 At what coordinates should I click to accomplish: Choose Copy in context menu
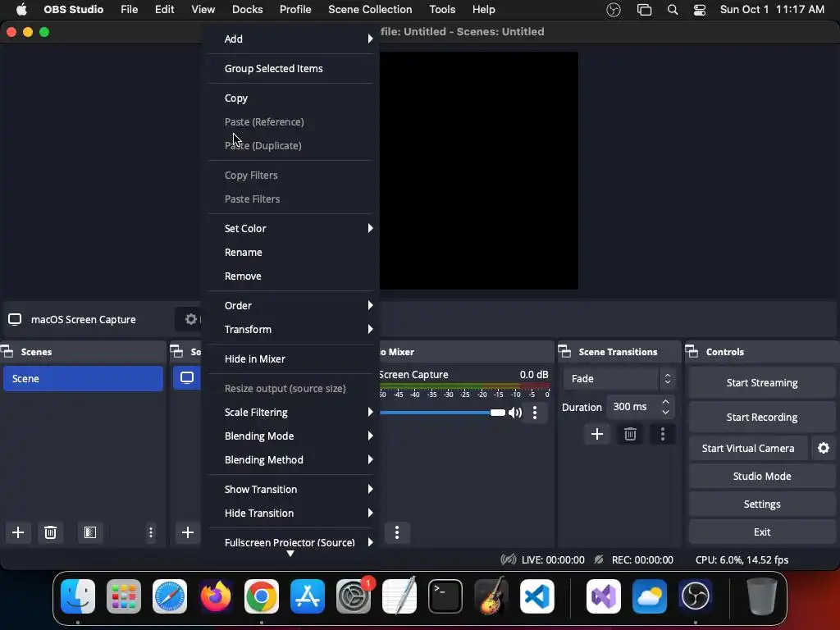click(290, 98)
